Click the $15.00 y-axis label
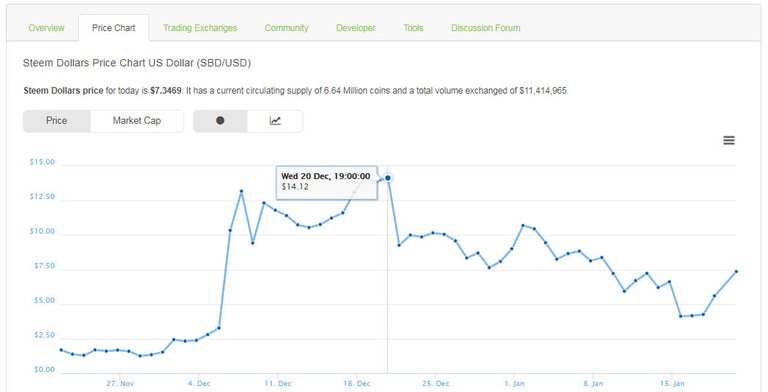 pos(42,162)
